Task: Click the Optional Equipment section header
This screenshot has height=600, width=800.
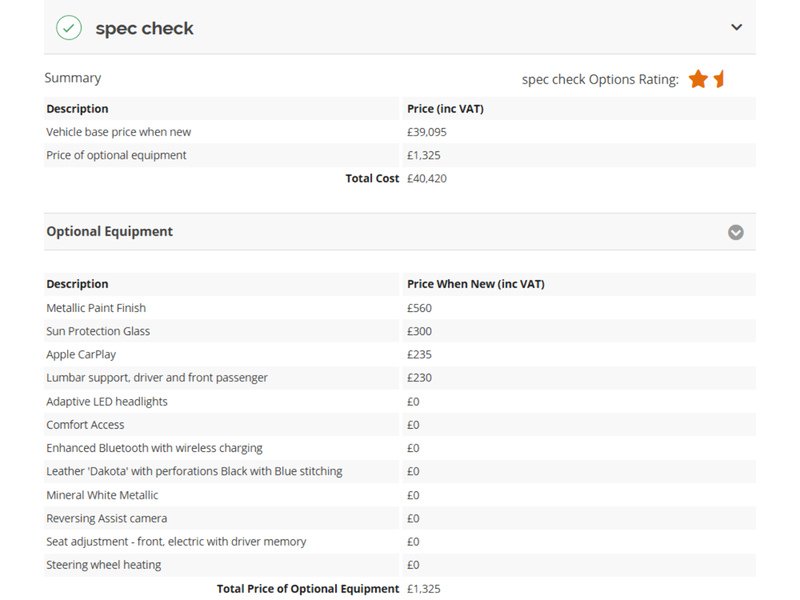Action: tap(109, 232)
